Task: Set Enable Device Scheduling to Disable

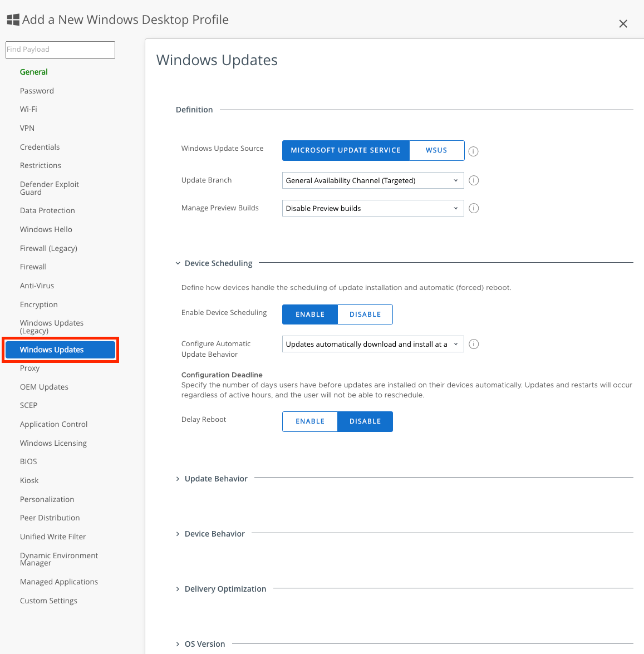Action: tap(365, 314)
